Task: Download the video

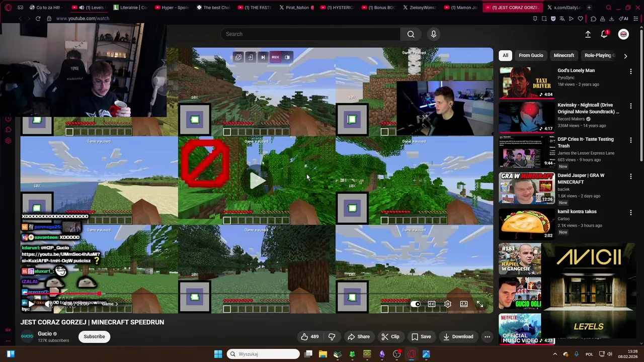Action: pyautogui.click(x=458, y=337)
